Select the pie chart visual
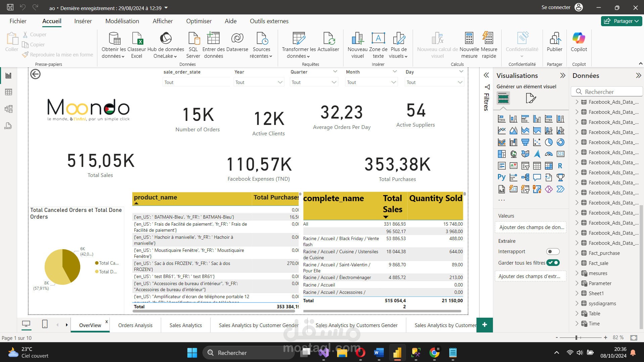The image size is (644, 362). pos(549,142)
